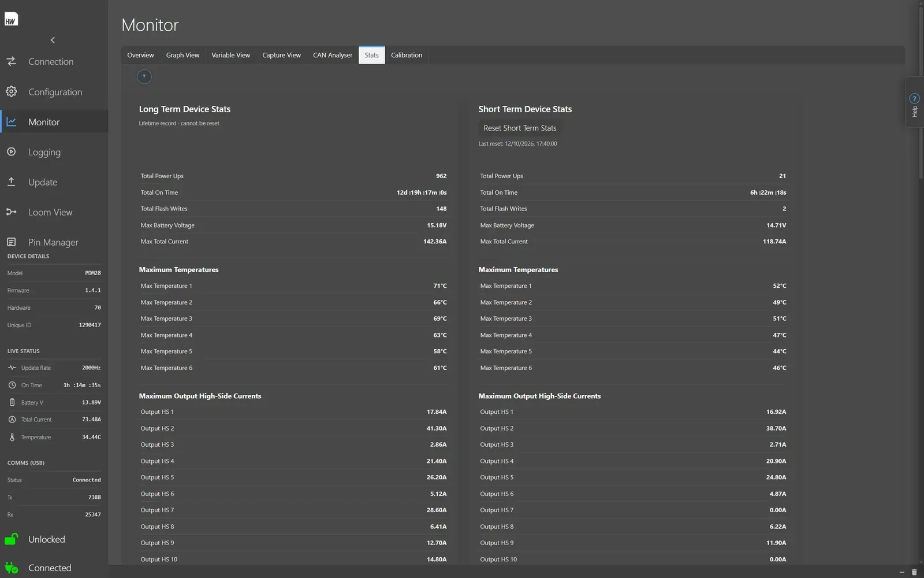Click the minimize dash in bottom bar

click(901, 572)
